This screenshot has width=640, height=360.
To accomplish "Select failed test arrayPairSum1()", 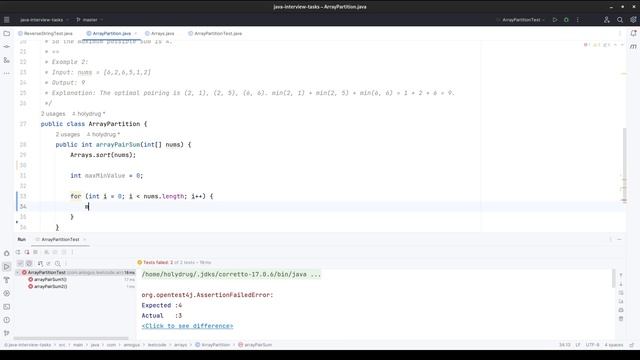I will coord(50,280).
